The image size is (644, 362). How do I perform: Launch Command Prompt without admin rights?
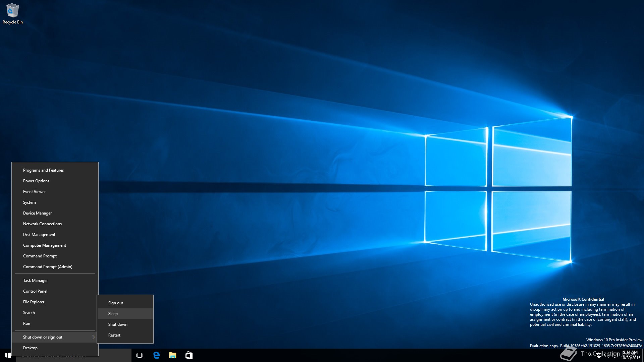pyautogui.click(x=55, y=256)
